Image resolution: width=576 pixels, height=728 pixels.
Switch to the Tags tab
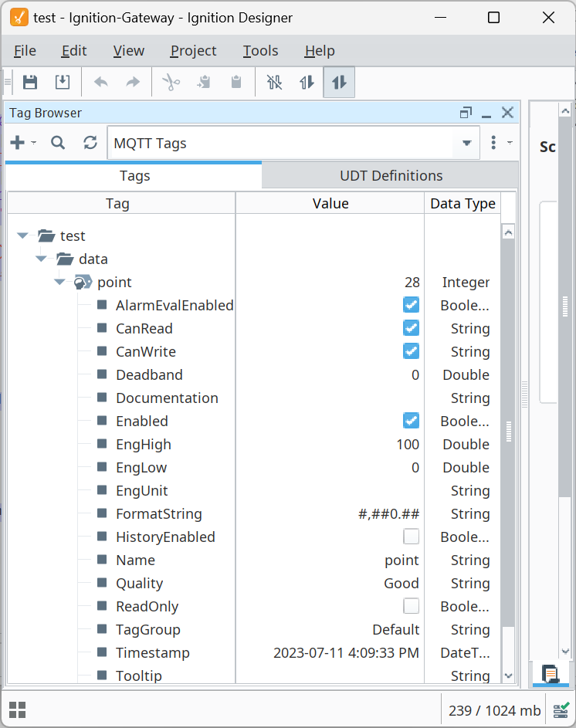(x=134, y=175)
